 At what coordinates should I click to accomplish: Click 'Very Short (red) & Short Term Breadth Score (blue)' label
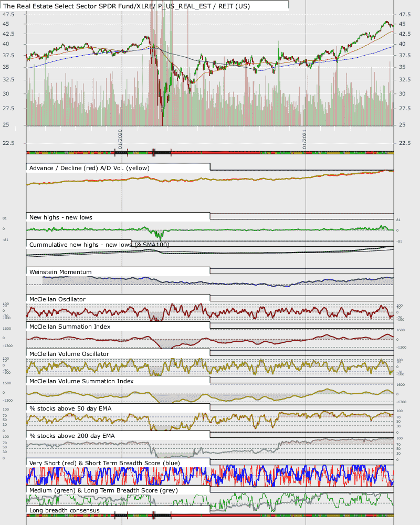tap(104, 463)
